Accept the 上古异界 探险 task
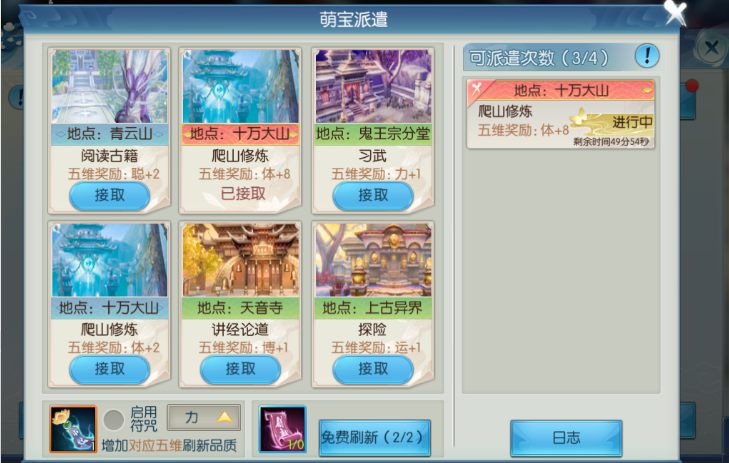The image size is (729, 463). click(x=373, y=369)
